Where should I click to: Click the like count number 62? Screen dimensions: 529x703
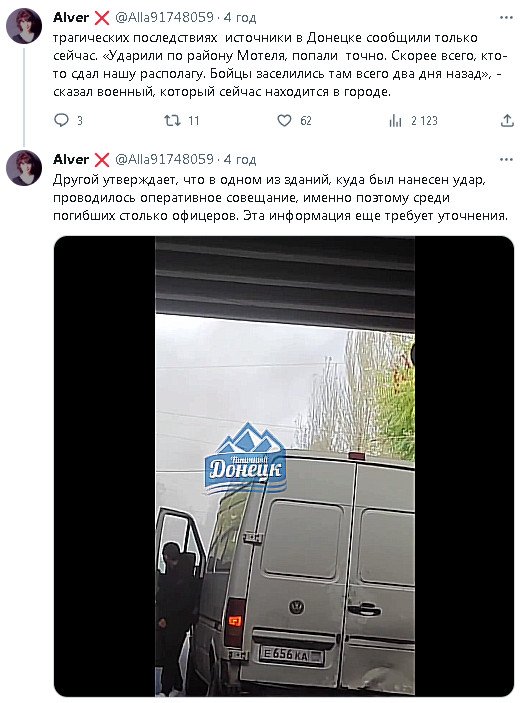tap(306, 121)
